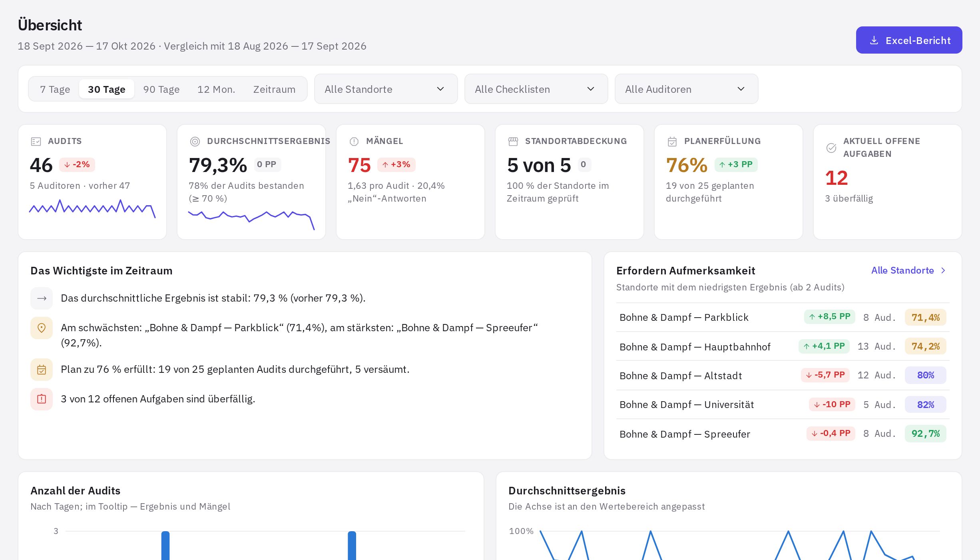Open the Bohne & Dampf — Hauptbahnhof row
Image resolution: width=980 pixels, height=560 pixels.
[783, 347]
